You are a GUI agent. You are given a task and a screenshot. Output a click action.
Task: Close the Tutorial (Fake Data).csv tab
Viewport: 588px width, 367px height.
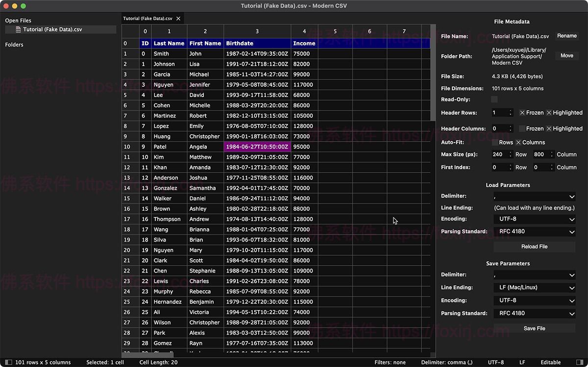pos(178,18)
